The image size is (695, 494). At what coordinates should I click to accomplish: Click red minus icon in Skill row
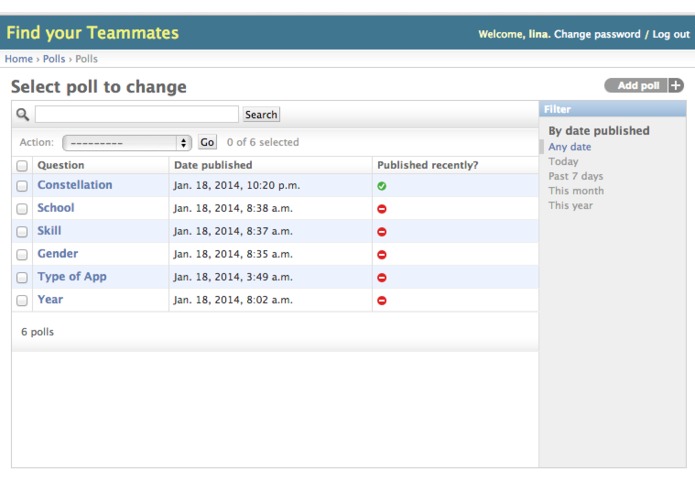tap(382, 232)
